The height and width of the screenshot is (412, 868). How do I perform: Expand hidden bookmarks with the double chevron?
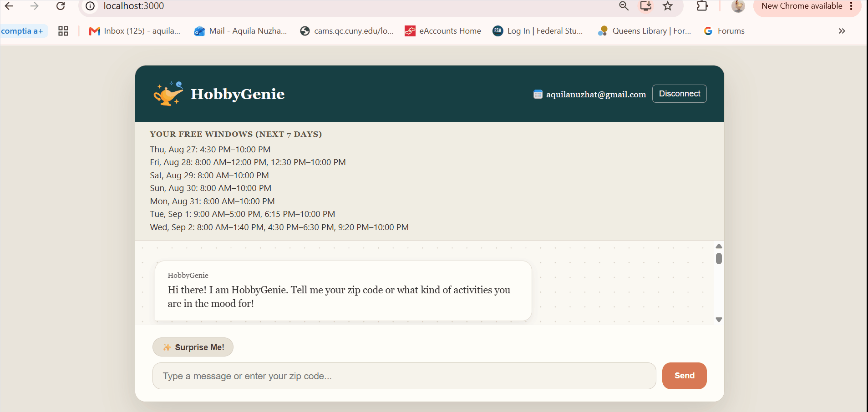click(842, 31)
